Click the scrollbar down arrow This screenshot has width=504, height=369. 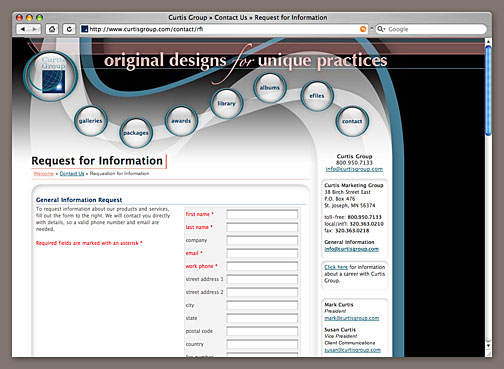(x=488, y=346)
